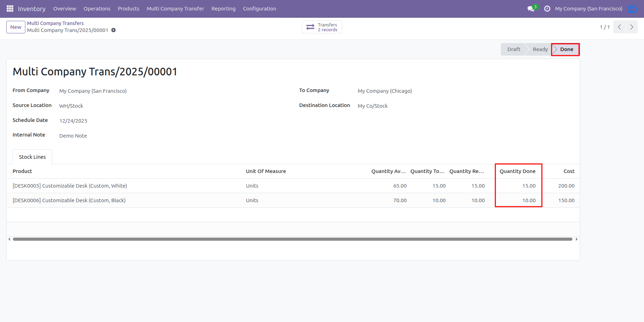Select the DESK0006 Customizable Desk Black row
The width and height of the screenshot is (644, 322).
[x=293, y=200]
